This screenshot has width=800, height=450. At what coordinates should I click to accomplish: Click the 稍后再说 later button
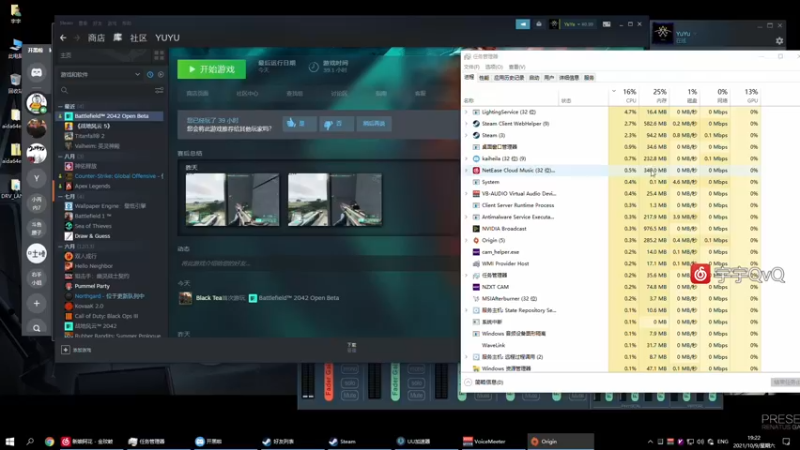374,123
